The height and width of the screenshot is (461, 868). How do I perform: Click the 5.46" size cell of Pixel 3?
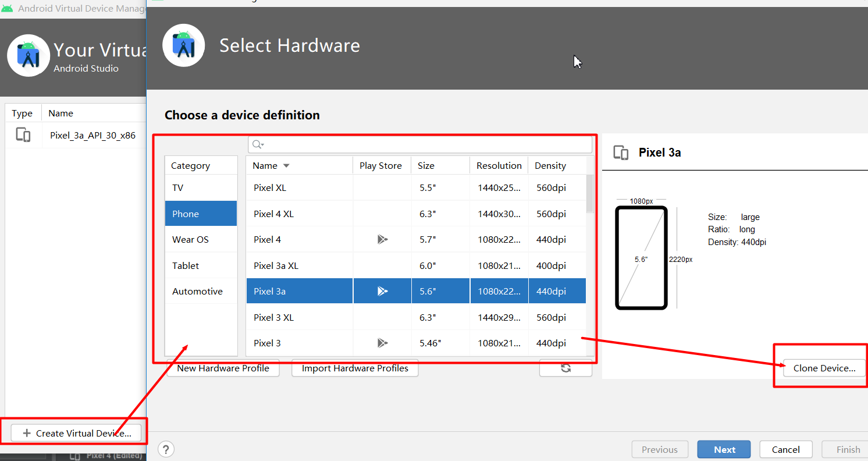pyautogui.click(x=440, y=343)
